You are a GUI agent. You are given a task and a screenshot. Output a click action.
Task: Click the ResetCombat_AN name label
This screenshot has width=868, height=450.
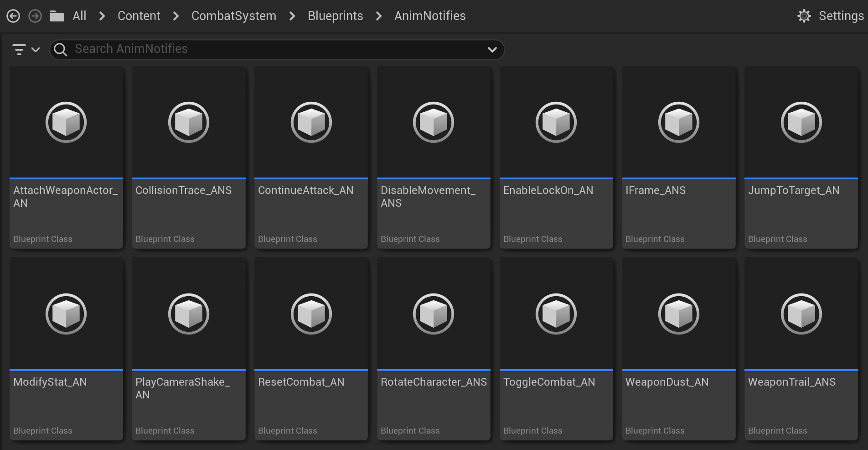[x=301, y=382]
